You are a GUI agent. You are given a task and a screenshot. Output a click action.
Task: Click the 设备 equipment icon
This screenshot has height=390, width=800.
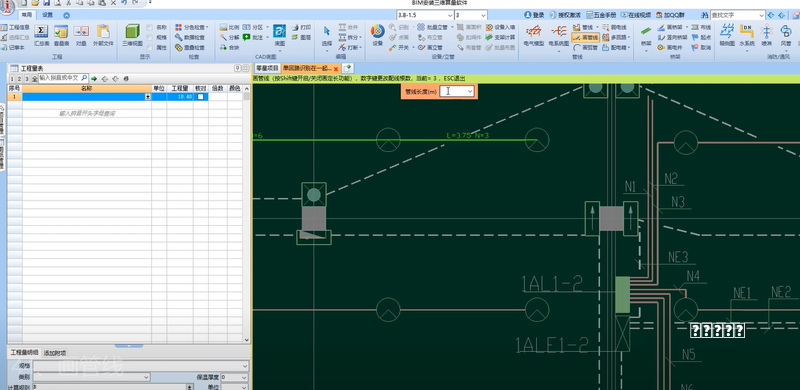tap(378, 35)
